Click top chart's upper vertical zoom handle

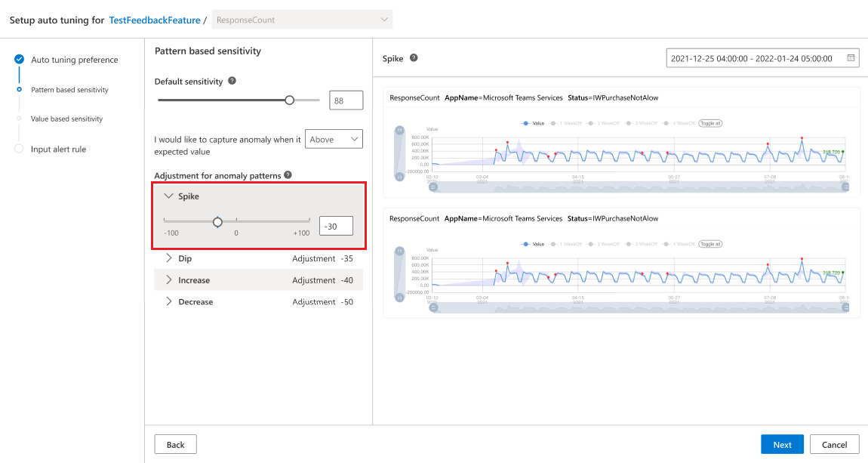(399, 131)
